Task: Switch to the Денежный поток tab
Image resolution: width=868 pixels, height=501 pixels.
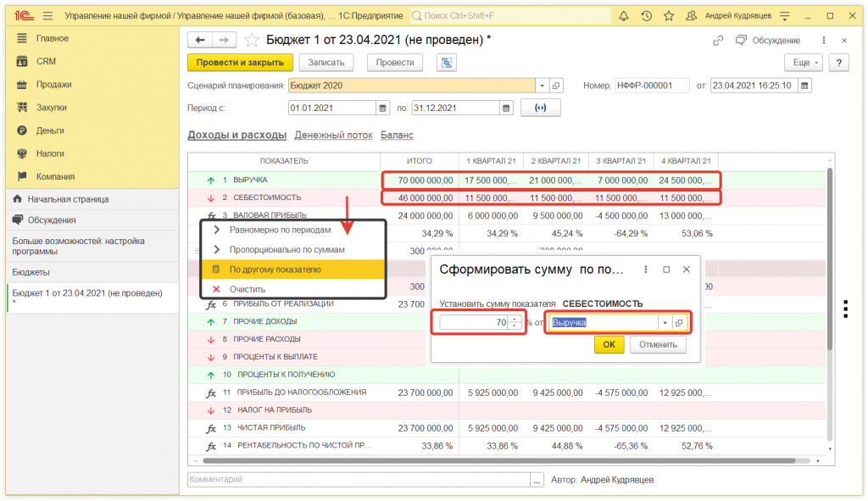Action: 333,135
